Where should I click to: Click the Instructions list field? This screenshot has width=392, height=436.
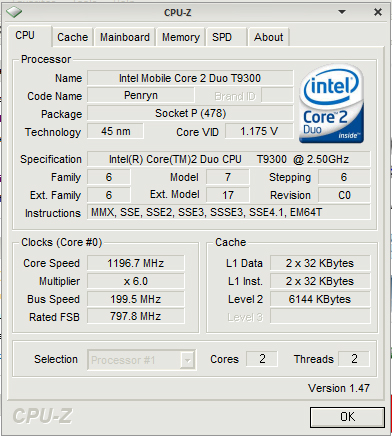tap(229, 212)
